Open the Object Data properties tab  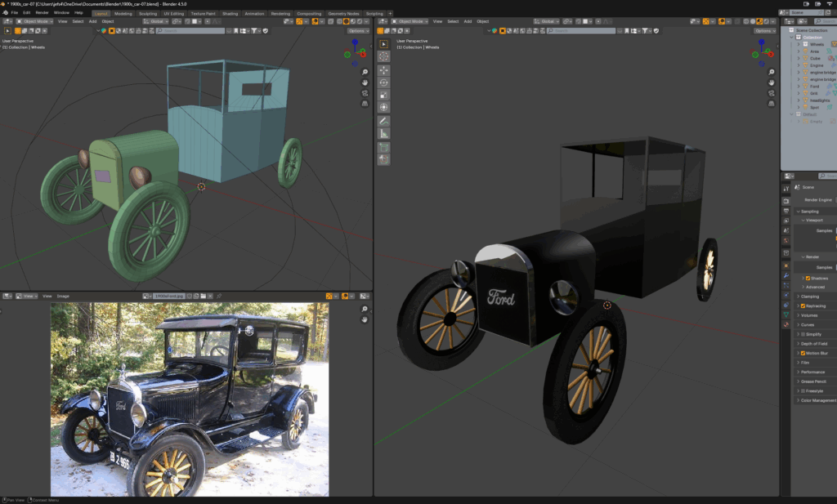786,314
